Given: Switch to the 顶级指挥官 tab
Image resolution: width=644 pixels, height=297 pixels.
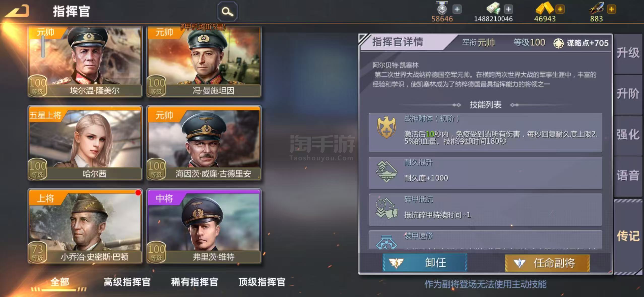Looking at the screenshot, I should pos(262,282).
